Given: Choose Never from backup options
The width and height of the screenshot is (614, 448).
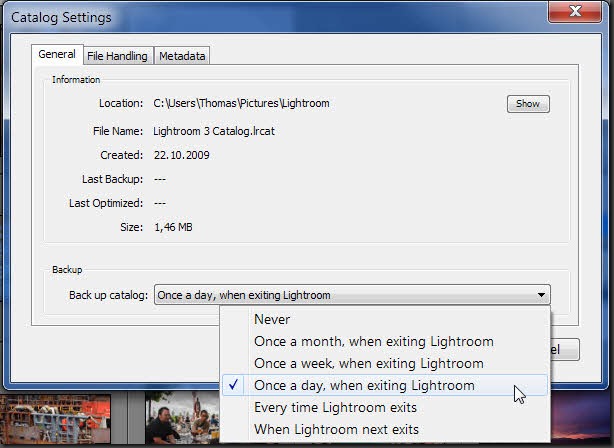Looking at the screenshot, I should tap(384, 319).
